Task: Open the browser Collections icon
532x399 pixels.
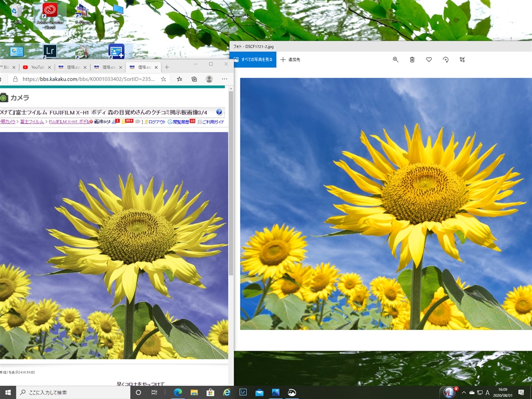Action: (x=194, y=79)
